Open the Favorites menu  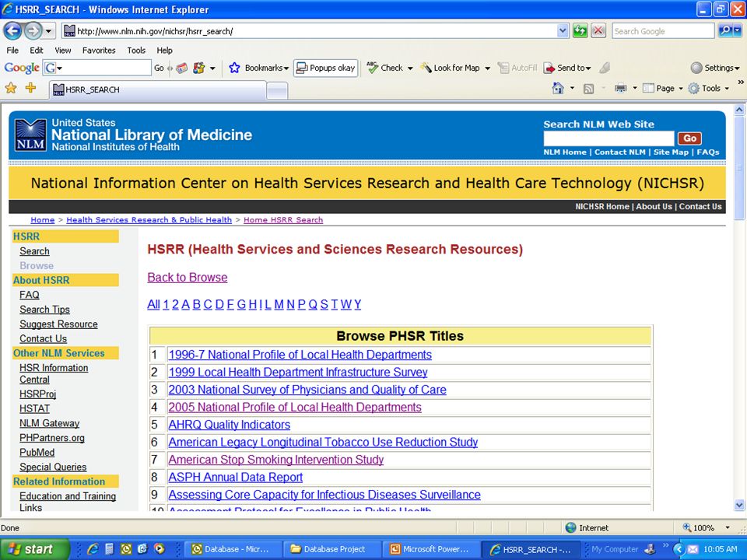[x=99, y=50]
